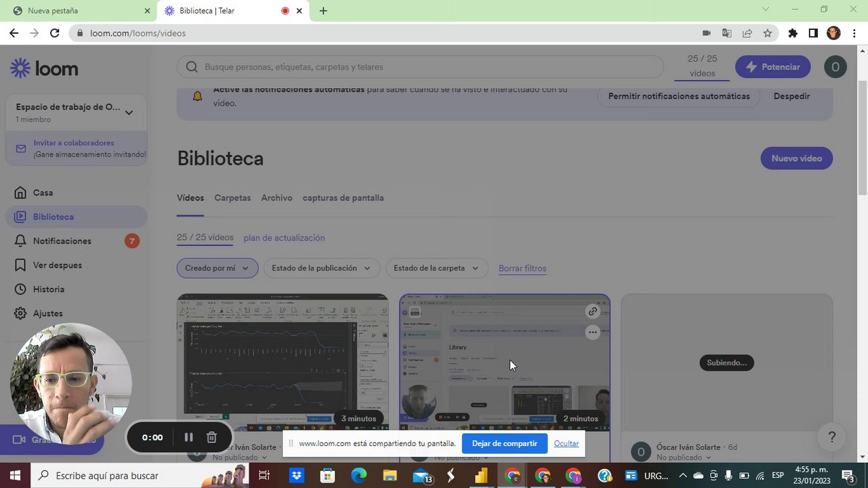Open the O profile avatar menu

(x=835, y=67)
